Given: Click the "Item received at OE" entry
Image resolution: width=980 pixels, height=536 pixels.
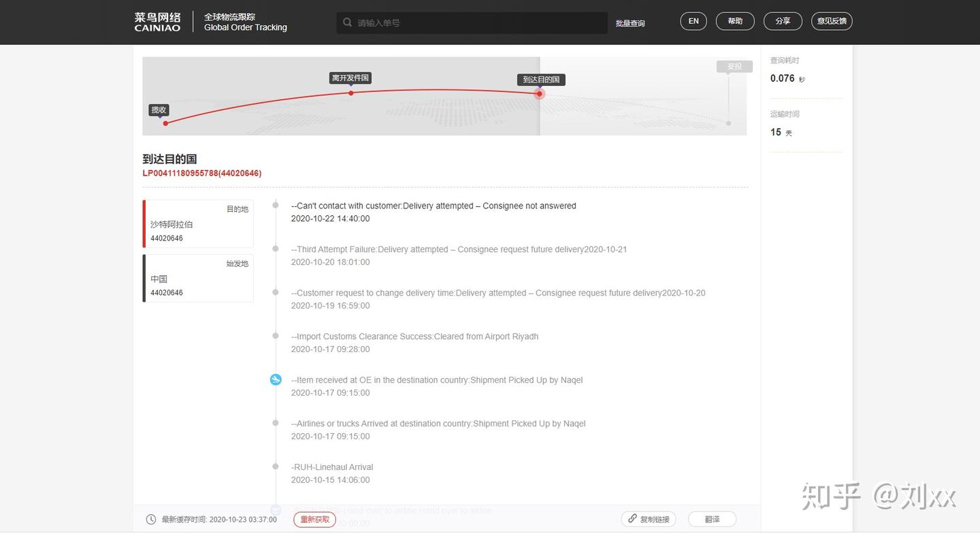Looking at the screenshot, I should coord(437,380).
